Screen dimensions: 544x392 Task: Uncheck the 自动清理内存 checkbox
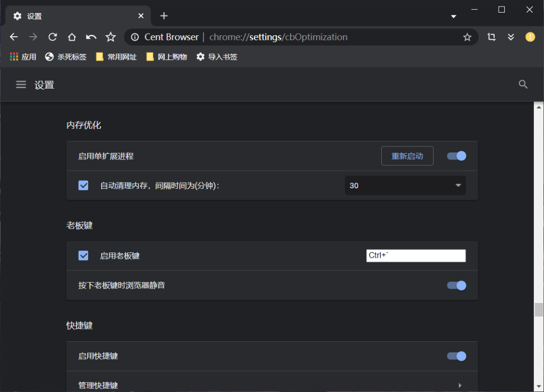(x=83, y=185)
